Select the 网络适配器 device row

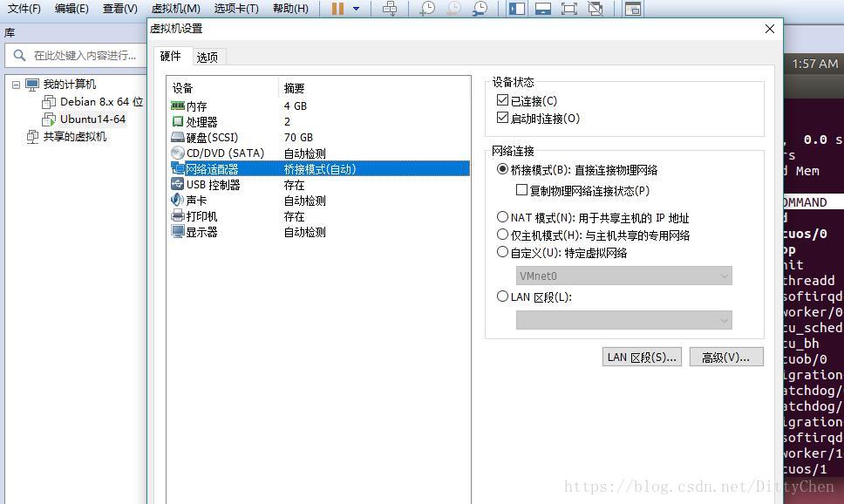[x=320, y=168]
